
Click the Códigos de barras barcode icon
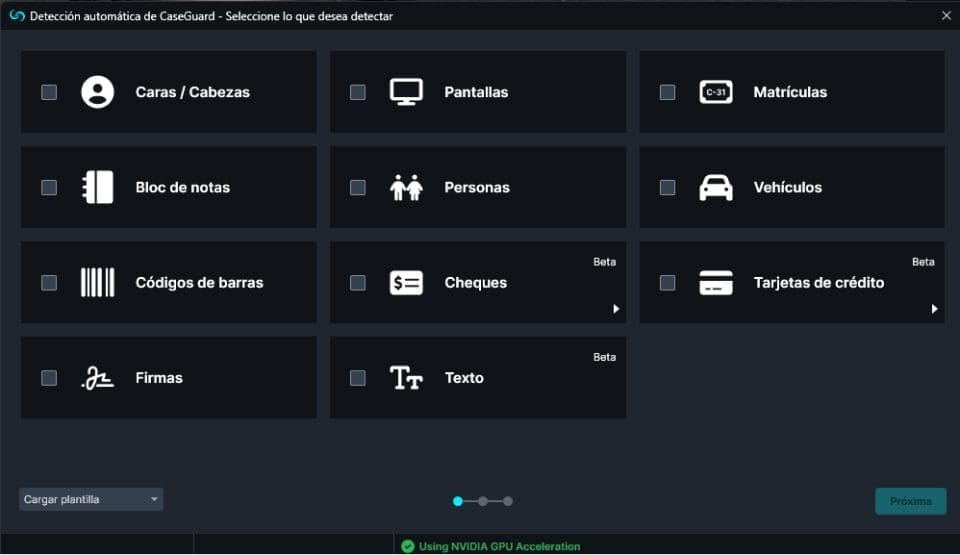tap(97, 282)
